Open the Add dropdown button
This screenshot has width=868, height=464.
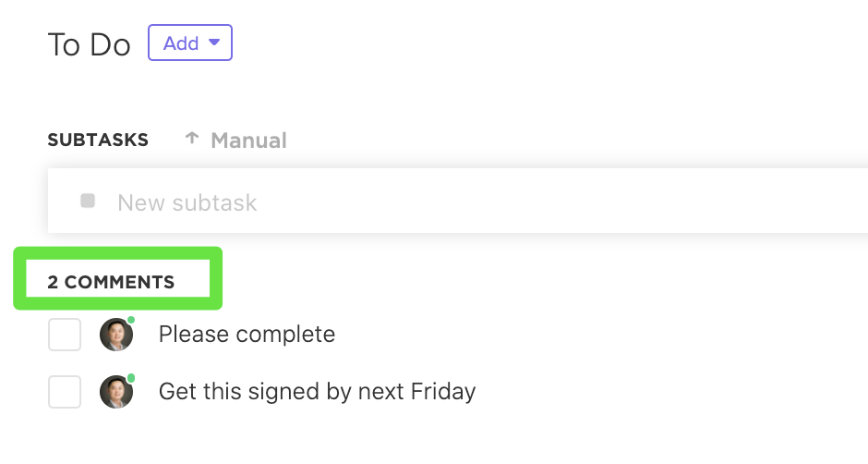click(190, 43)
